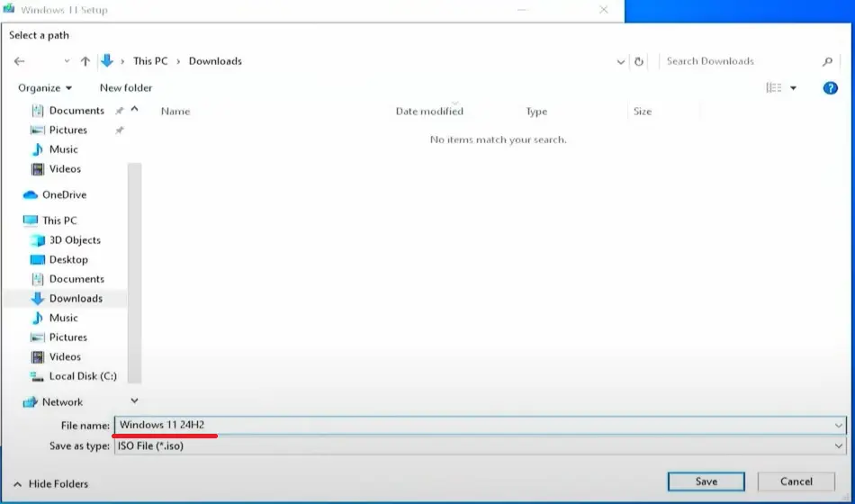Sort by Date modified column
855x504 pixels.
[429, 112]
